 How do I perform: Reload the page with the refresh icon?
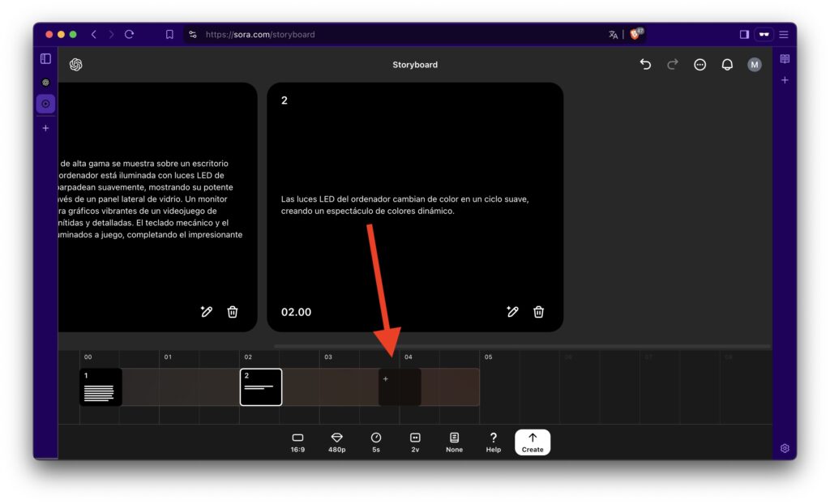click(129, 34)
